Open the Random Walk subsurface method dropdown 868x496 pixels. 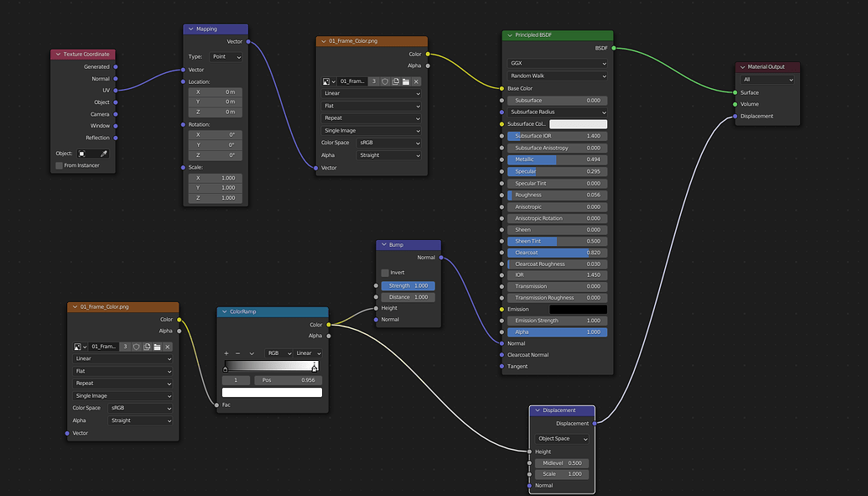click(x=558, y=76)
